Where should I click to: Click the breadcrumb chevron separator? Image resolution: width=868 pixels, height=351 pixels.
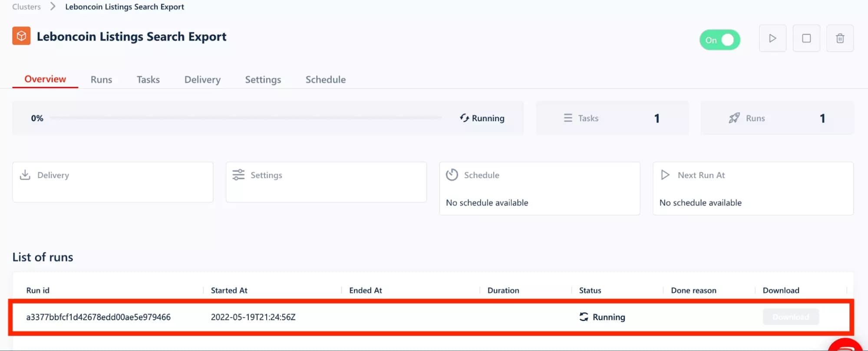coord(53,7)
